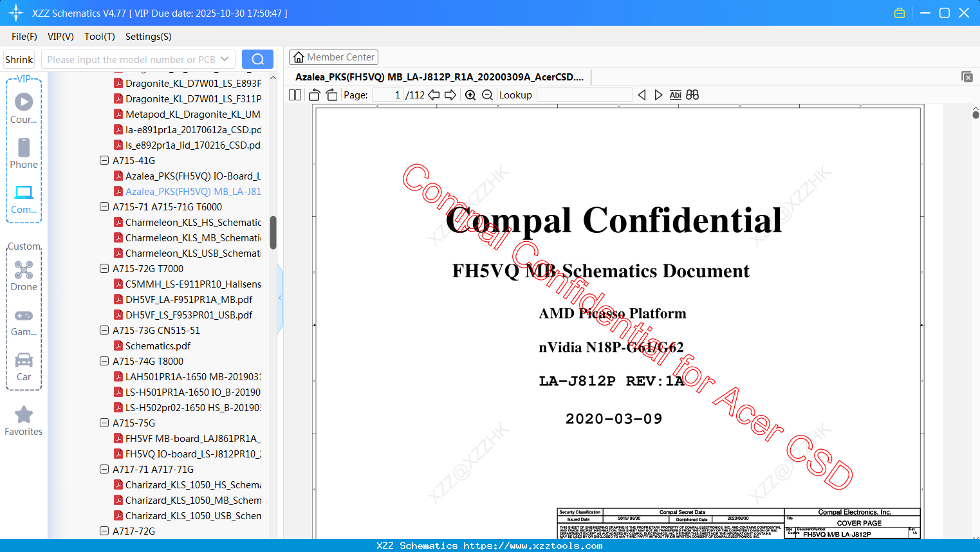
Task: Collapse the A715-41G tree node
Action: pyautogui.click(x=104, y=160)
